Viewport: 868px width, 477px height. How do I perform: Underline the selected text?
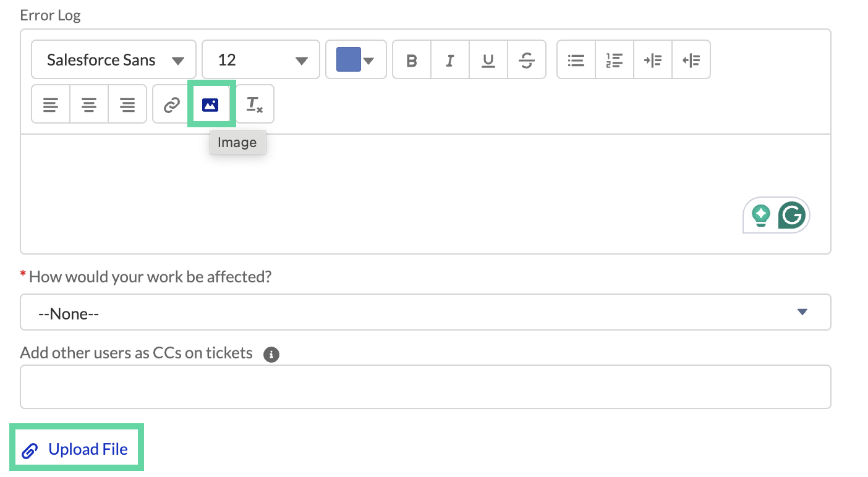pyautogui.click(x=488, y=59)
